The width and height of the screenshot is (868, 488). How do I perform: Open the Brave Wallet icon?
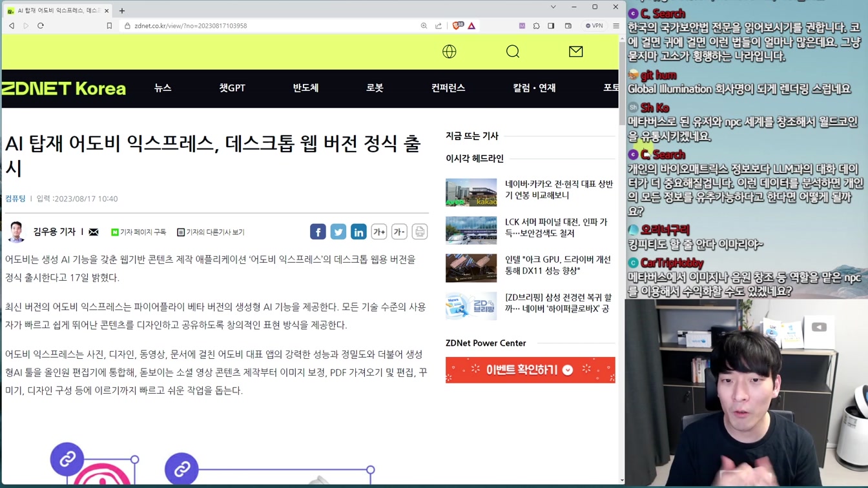pos(568,26)
